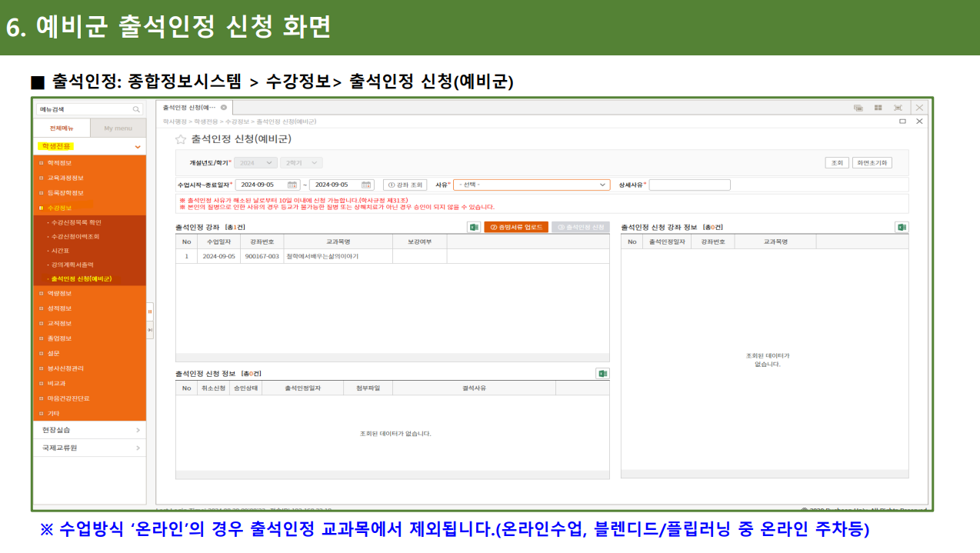Click the start date field 2024-09-05
The height and width of the screenshot is (553, 980).
click(261, 185)
